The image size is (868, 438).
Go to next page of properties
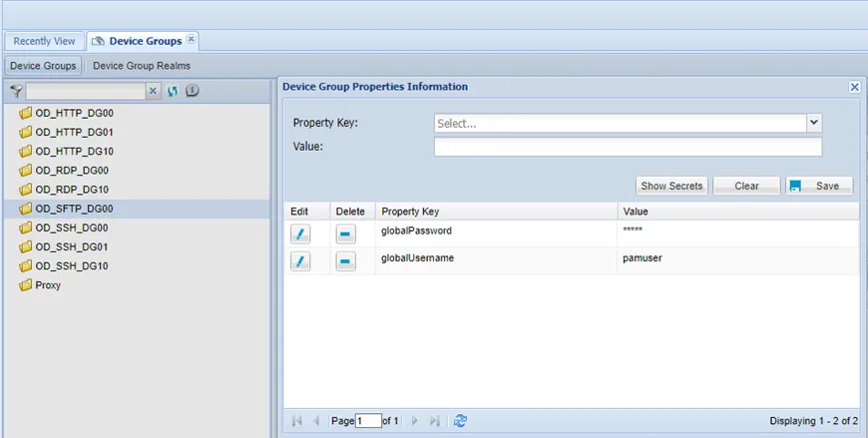[415, 421]
